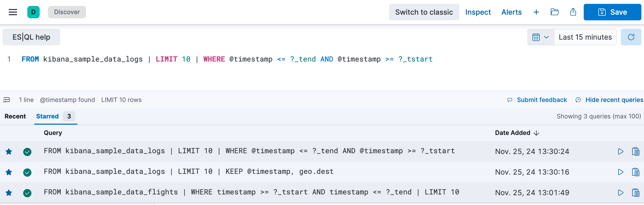Open Submit feedback link
This screenshot has height=205, width=644.
(x=542, y=100)
